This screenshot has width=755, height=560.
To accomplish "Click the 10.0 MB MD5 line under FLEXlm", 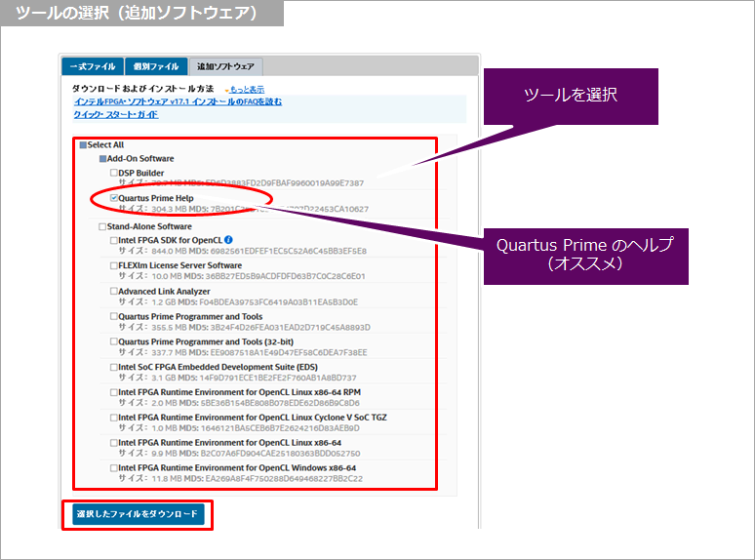I will point(242,276).
